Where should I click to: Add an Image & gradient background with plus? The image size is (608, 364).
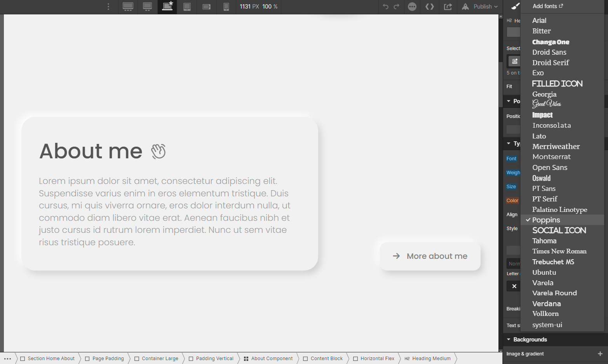pos(600,354)
